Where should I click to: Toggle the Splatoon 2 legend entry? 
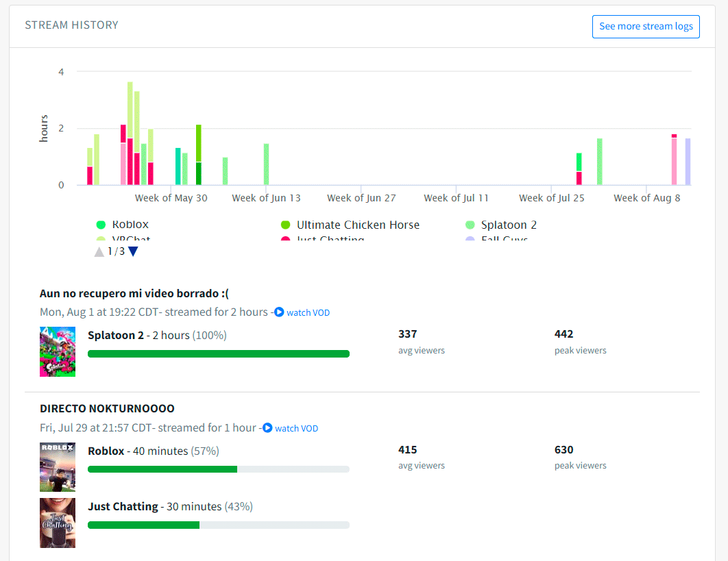[501, 225]
